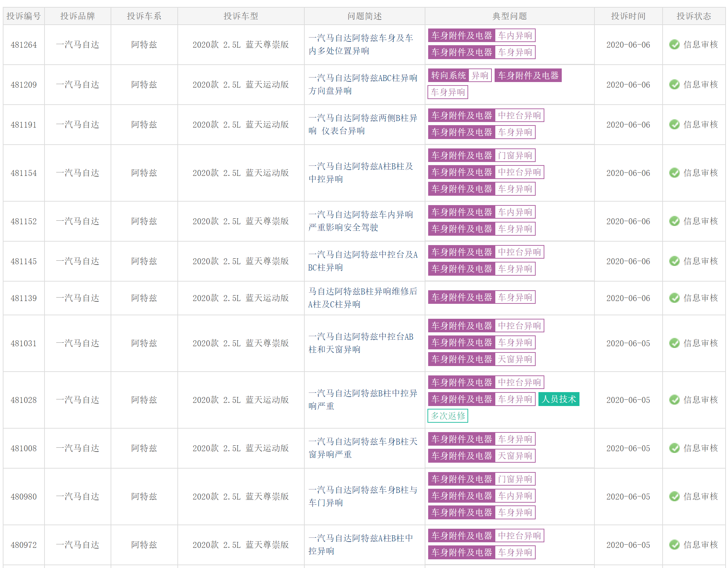Select complaint number 481008
This screenshot has width=728, height=568.
pos(24,448)
